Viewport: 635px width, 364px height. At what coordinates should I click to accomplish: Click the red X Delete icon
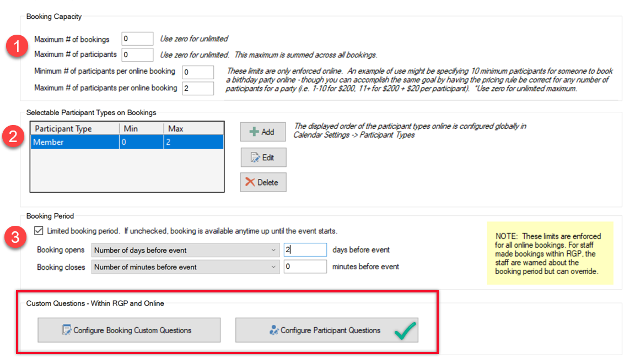point(250,182)
